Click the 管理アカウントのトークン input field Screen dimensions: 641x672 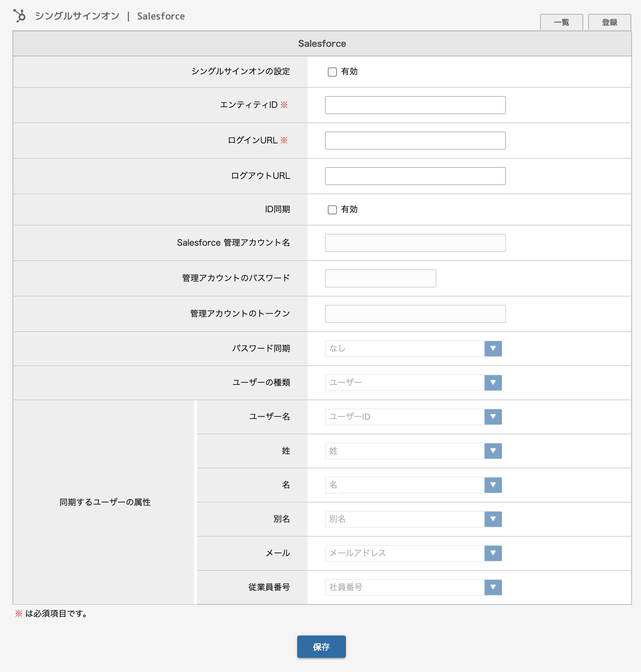pos(415,314)
